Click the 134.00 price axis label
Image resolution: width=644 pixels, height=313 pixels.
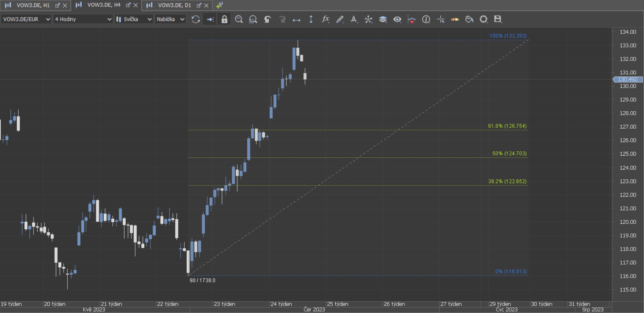pos(628,32)
